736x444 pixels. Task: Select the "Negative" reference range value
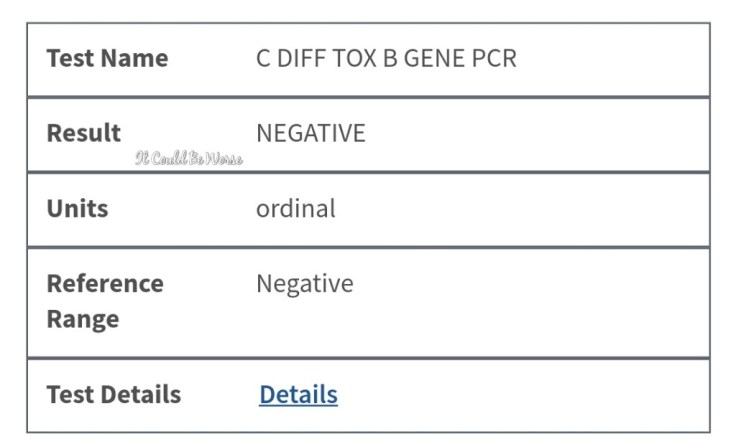[x=305, y=284]
